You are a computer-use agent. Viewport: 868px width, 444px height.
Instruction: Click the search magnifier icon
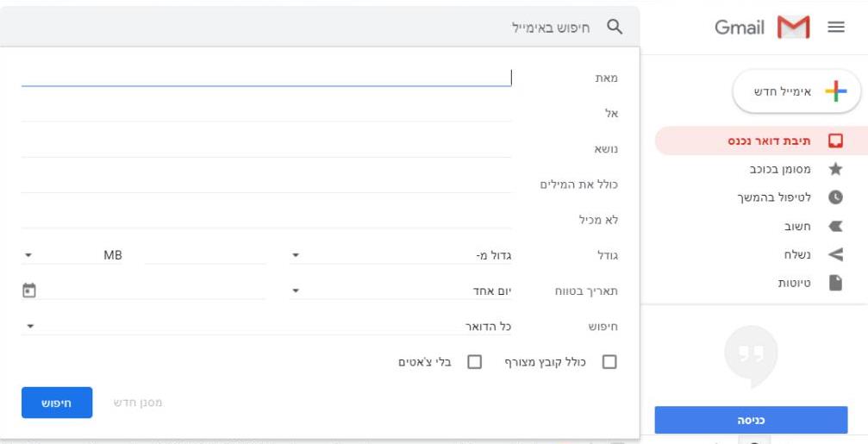(615, 27)
